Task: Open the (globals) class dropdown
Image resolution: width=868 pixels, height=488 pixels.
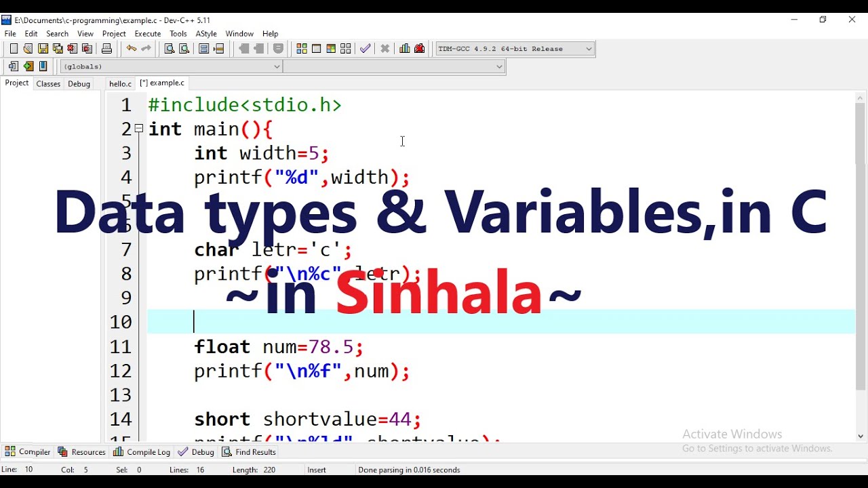Action: pos(171,66)
